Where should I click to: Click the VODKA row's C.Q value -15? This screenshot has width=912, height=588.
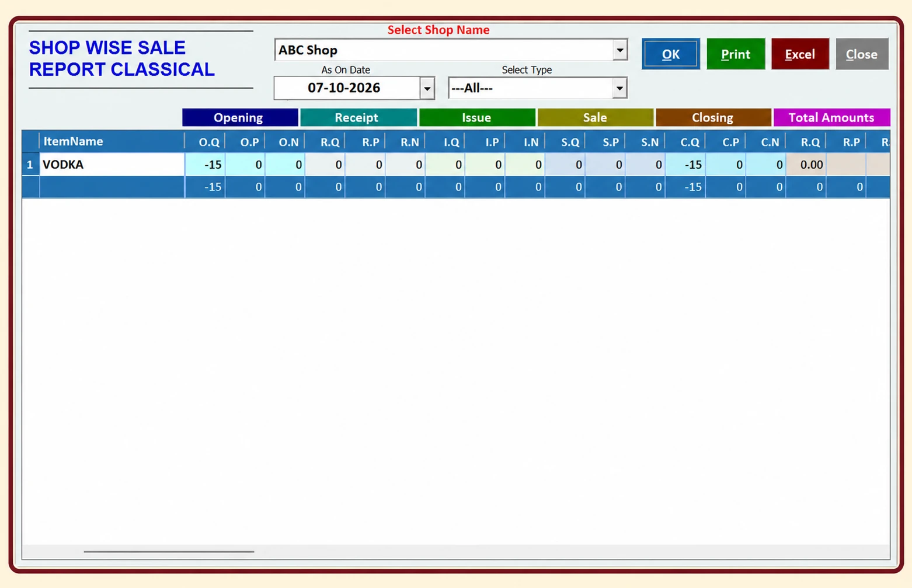(685, 165)
